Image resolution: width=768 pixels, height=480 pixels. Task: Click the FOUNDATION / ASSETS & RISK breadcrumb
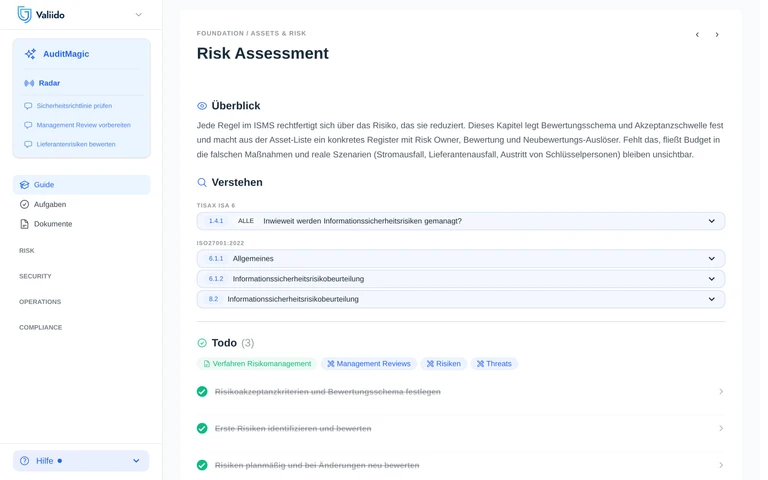[x=251, y=33]
